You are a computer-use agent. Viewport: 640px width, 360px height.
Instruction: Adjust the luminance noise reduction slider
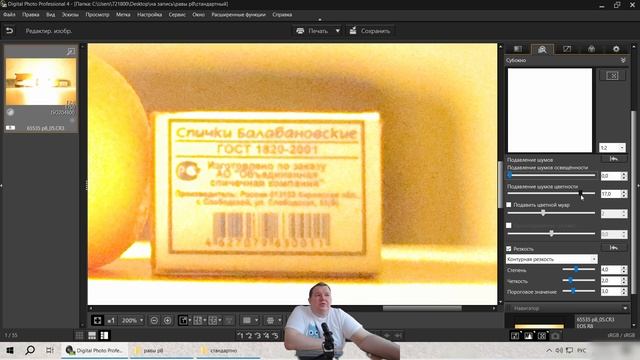[551, 175]
